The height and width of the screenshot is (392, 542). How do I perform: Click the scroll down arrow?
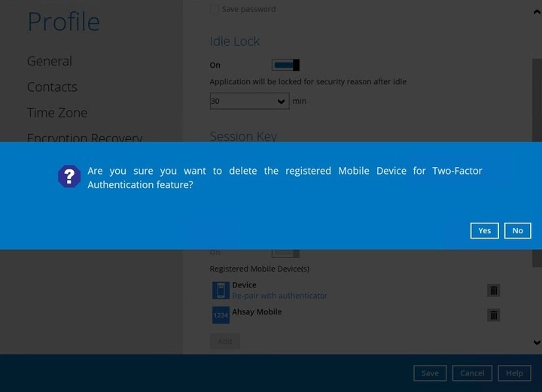click(537, 342)
